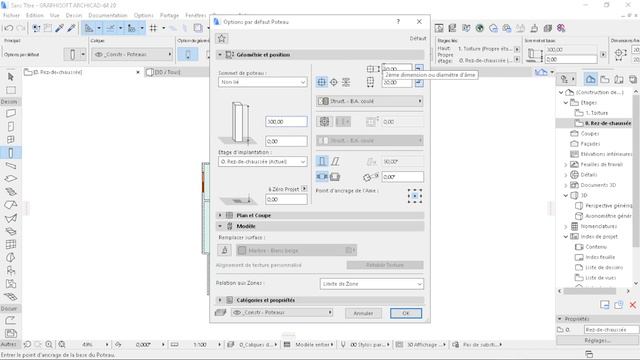Viewport: 640px width, 360px height.
Task: Open the Dessin menu
Action: tap(74, 15)
